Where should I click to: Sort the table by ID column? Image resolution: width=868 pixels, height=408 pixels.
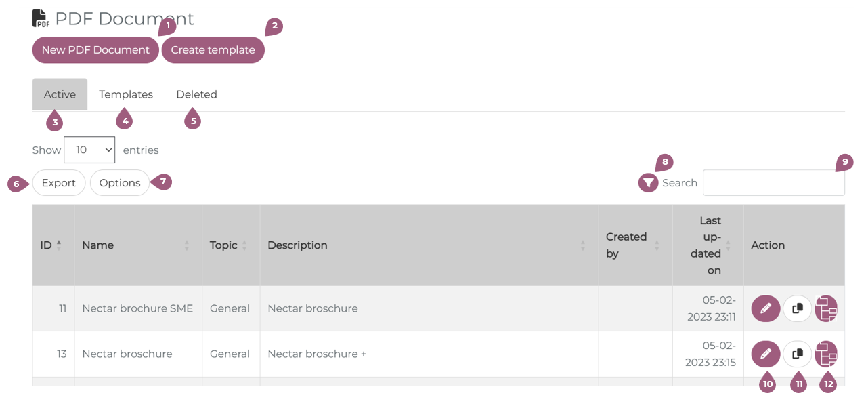51,245
